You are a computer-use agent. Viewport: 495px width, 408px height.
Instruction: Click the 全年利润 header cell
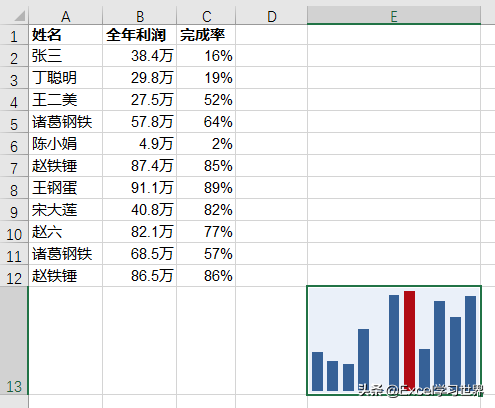140,35
